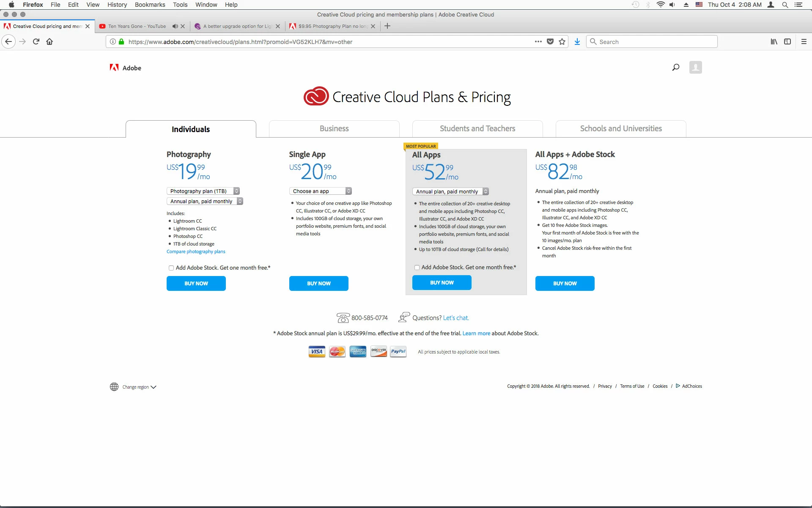Open the Adobe site search magnifier

point(676,67)
